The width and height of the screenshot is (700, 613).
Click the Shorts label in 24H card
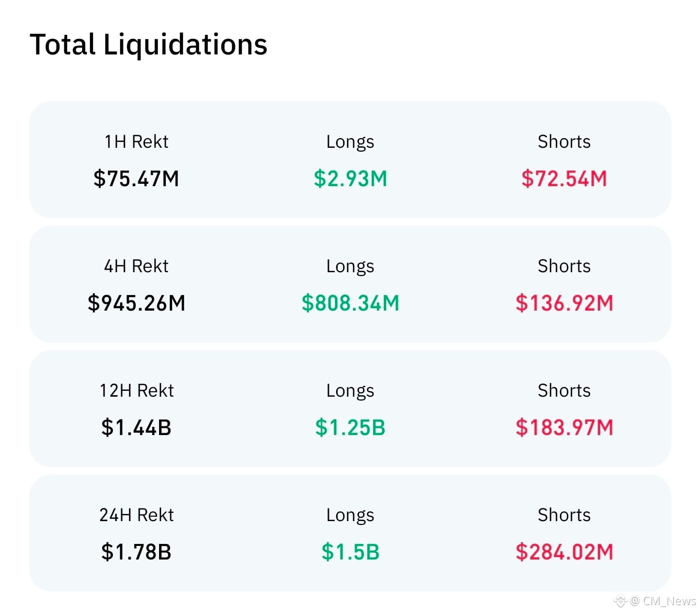pos(564,515)
